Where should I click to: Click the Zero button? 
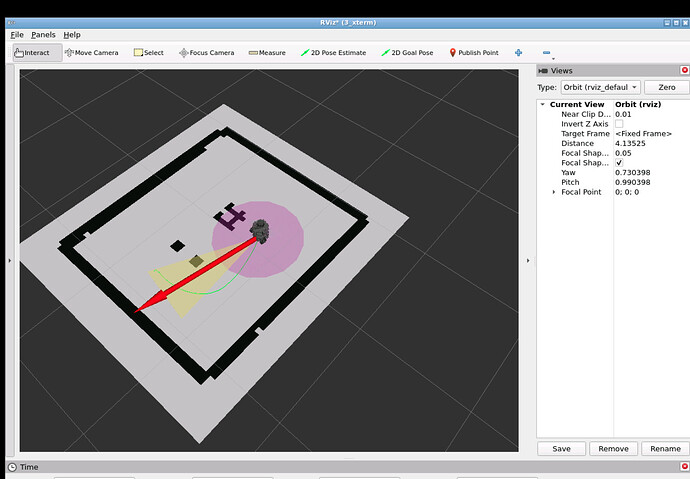pyautogui.click(x=666, y=87)
